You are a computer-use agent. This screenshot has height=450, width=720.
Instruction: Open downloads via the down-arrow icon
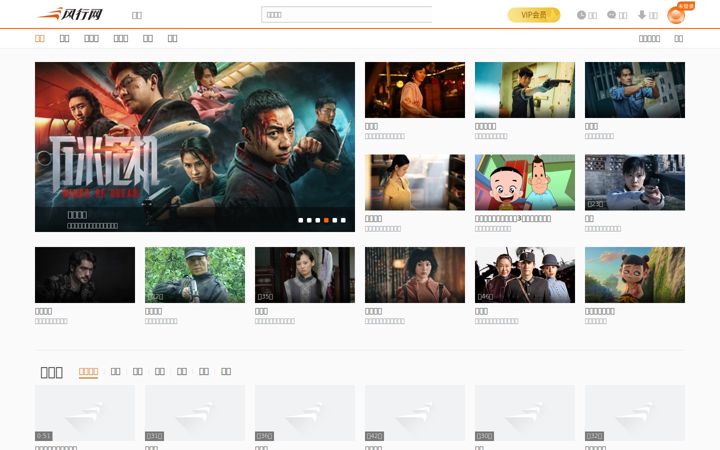point(642,15)
